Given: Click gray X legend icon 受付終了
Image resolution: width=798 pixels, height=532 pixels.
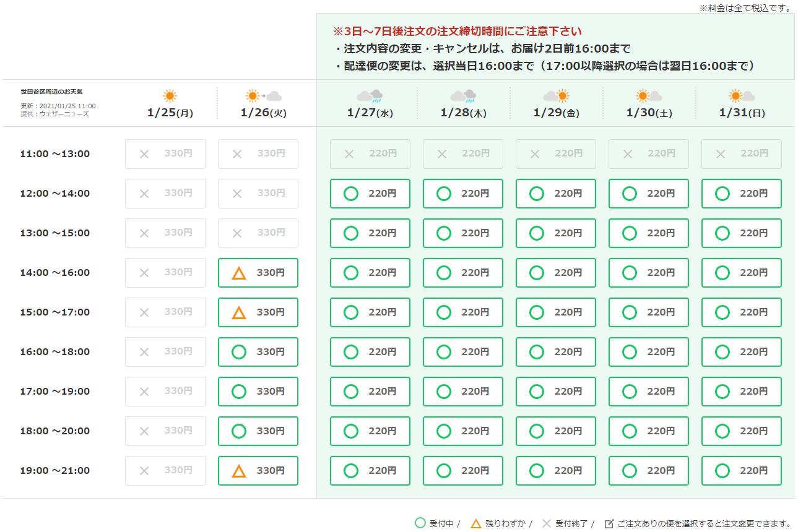Looking at the screenshot, I should [x=546, y=523].
